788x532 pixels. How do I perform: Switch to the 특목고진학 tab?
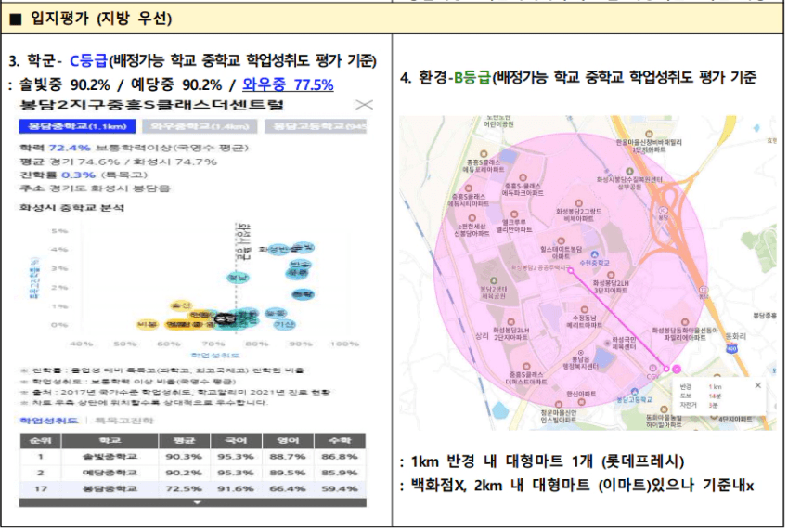[x=123, y=421]
